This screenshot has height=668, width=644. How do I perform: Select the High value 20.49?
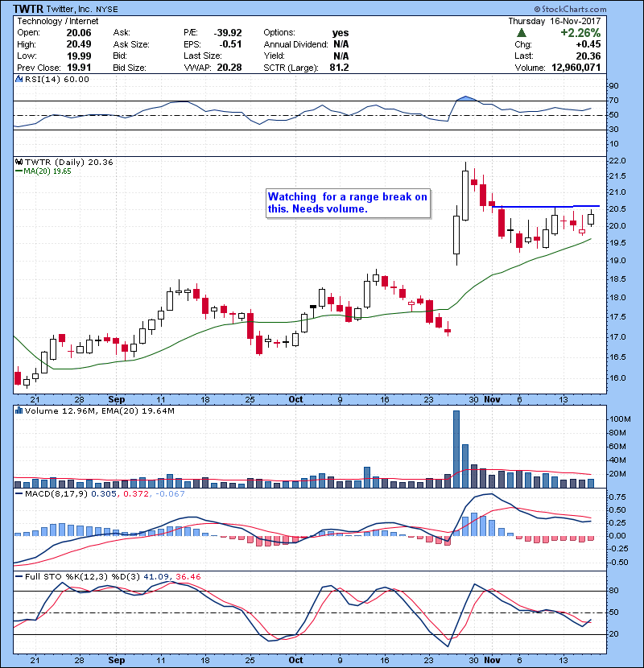point(79,44)
